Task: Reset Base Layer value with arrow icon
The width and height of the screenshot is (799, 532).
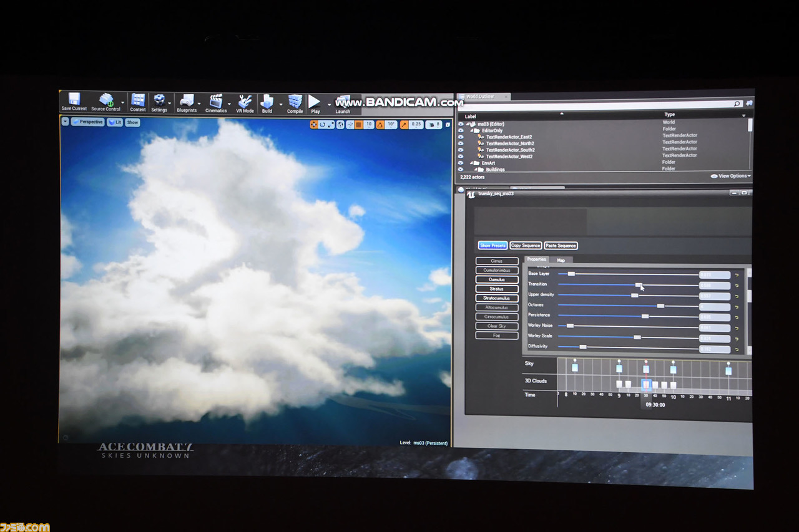Action: [736, 275]
